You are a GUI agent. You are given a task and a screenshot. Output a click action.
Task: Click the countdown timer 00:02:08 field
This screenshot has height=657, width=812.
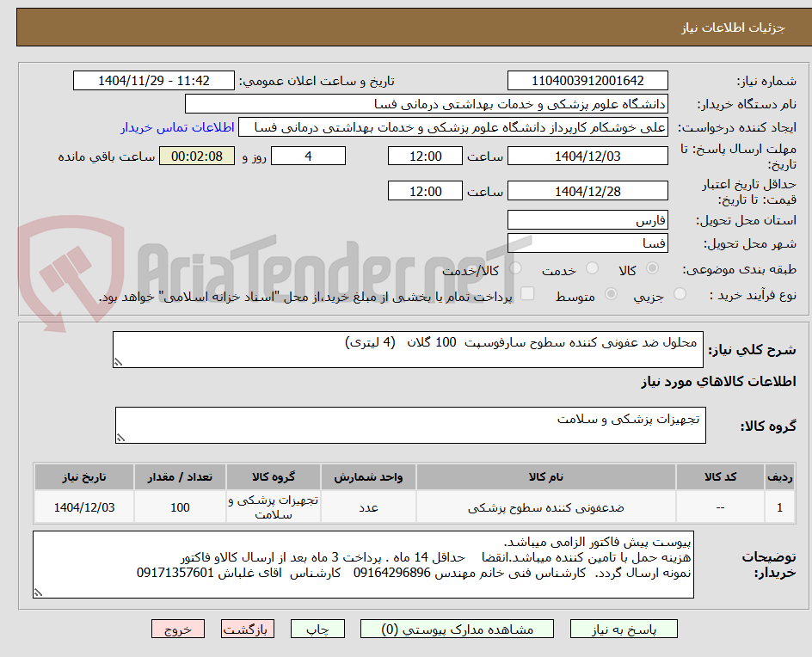(x=197, y=156)
